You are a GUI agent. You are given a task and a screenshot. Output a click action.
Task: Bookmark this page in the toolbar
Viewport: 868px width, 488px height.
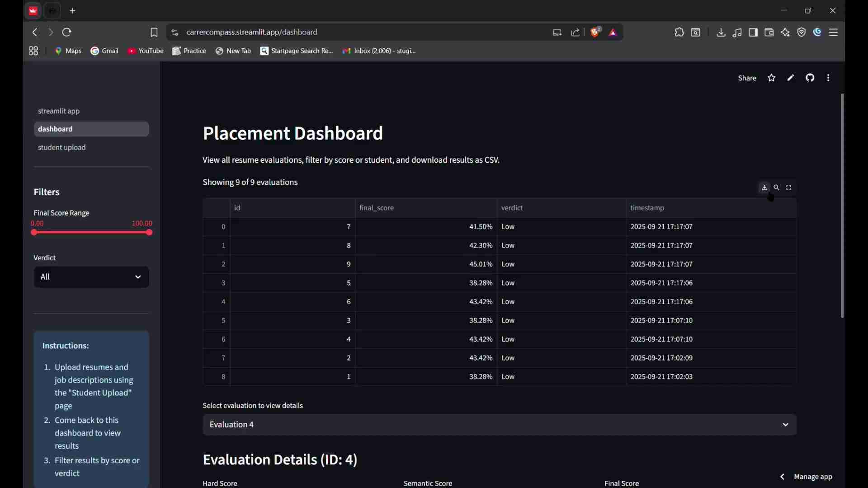[x=154, y=33]
